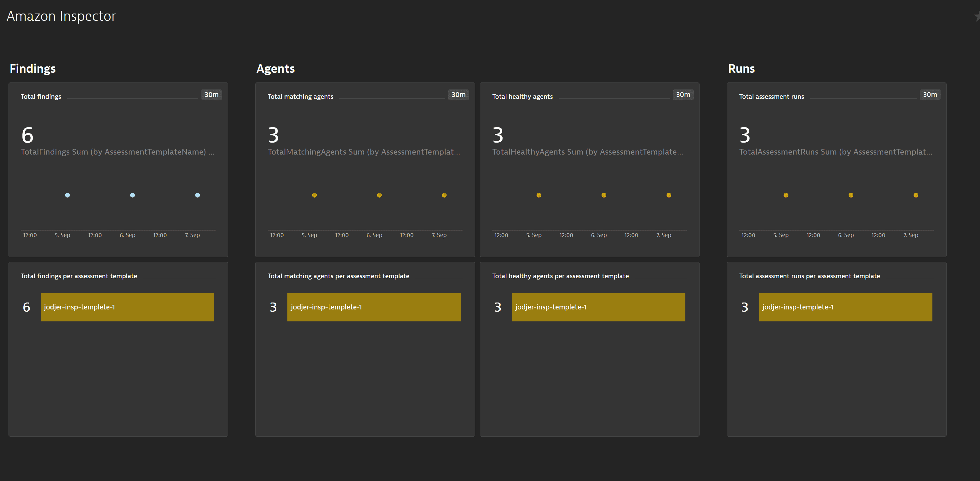Open Total healthy agents per assessment template title
Image resolution: width=980 pixels, height=481 pixels.
coord(560,276)
